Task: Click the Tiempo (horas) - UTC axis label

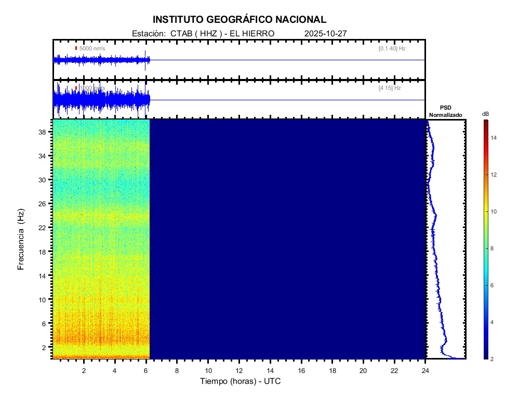Action: point(241,381)
